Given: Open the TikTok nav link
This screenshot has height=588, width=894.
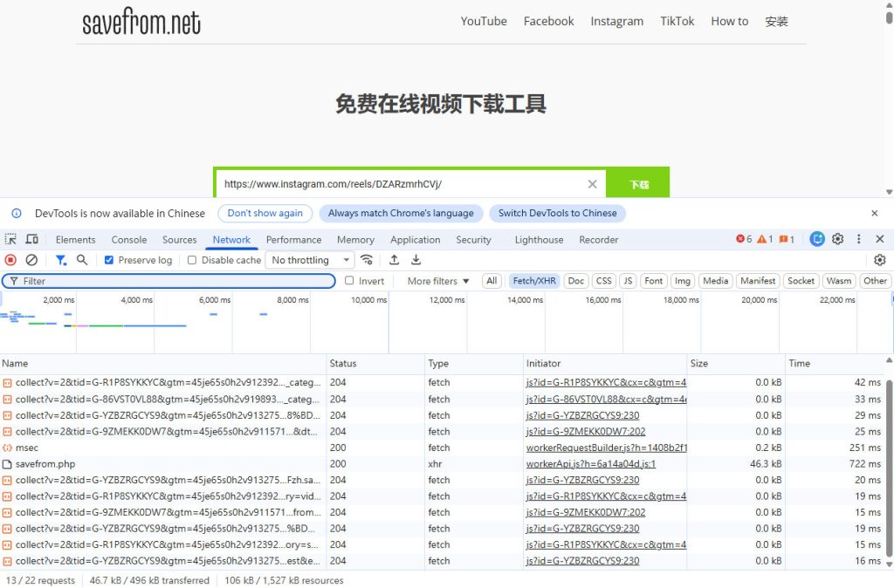Looking at the screenshot, I should [677, 22].
